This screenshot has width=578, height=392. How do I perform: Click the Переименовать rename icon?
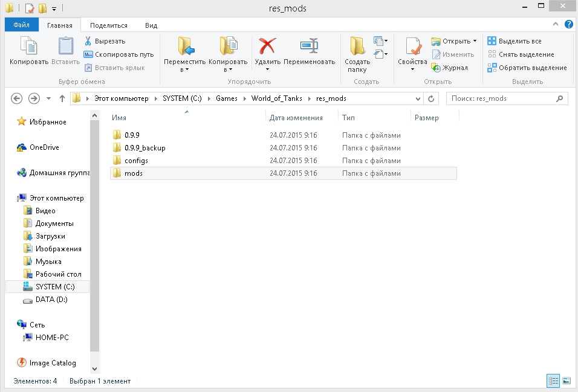[x=308, y=47]
